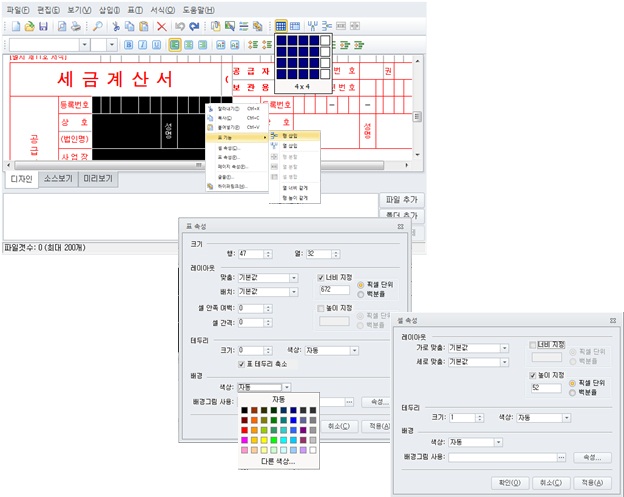Click the Redo arrow icon
The image size is (624, 497).
click(194, 26)
